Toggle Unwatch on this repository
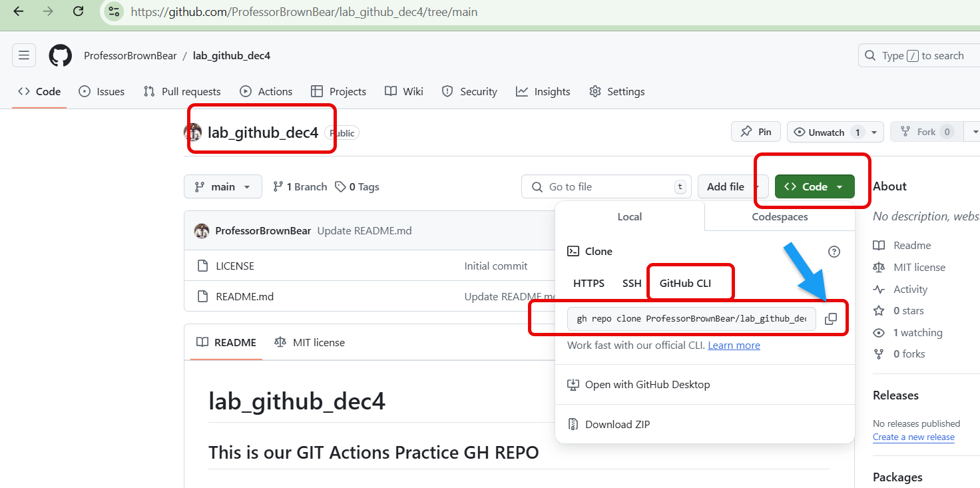 click(826, 132)
